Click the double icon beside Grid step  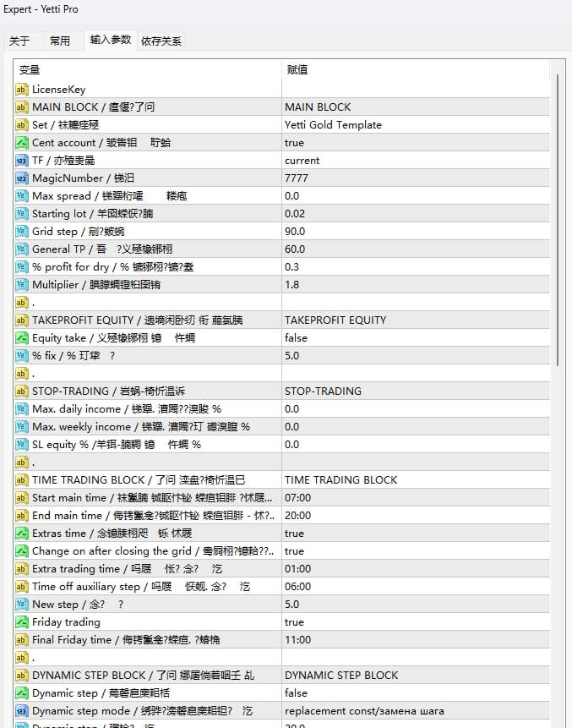pos(22,231)
